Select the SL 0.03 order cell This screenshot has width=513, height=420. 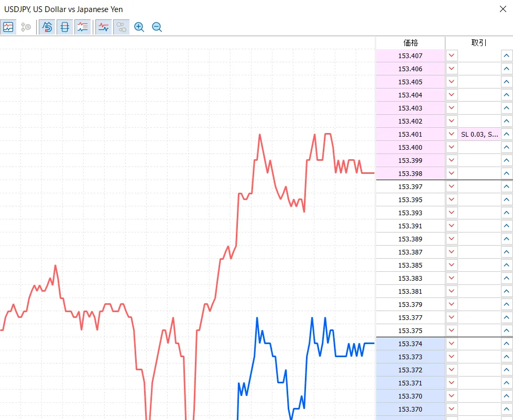[479, 134]
